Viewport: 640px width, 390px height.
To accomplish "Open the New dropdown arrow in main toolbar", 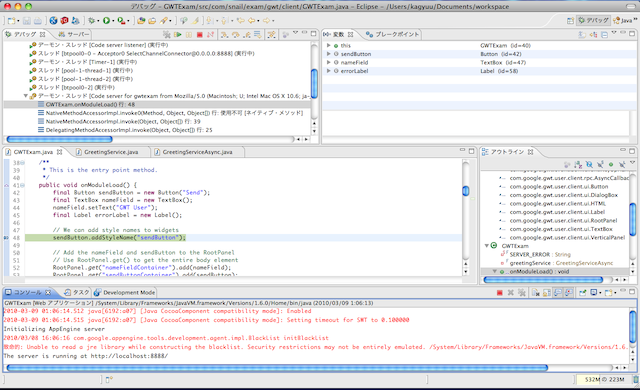I will [x=18, y=21].
